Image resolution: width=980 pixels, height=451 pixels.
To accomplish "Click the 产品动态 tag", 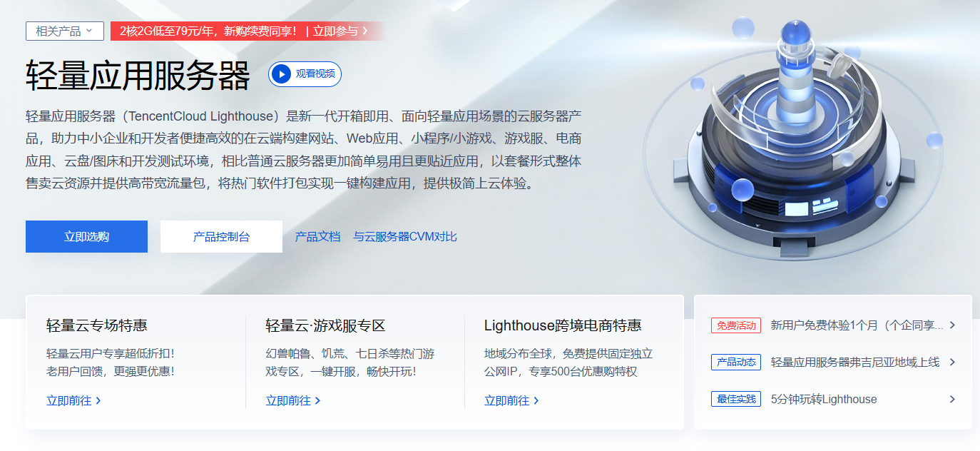I will pyautogui.click(x=736, y=362).
